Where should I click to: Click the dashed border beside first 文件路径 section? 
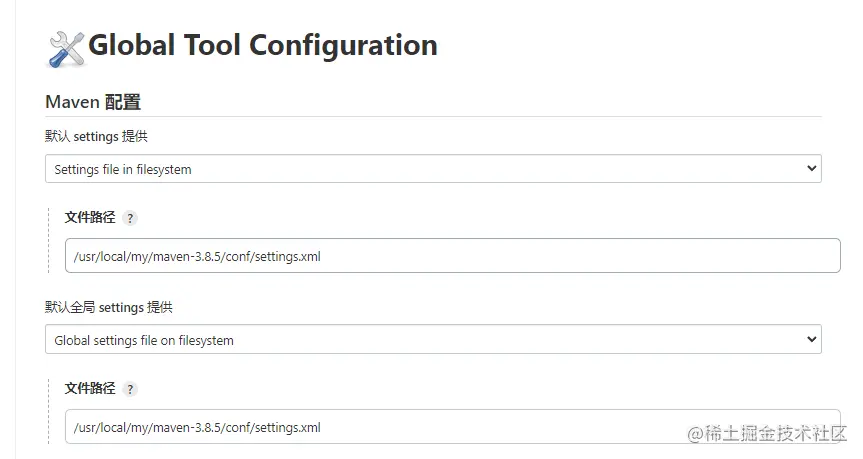click(x=48, y=240)
